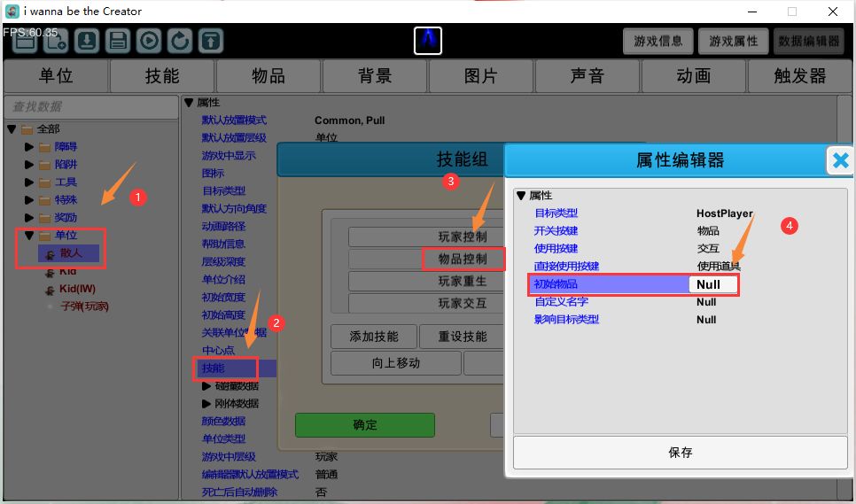The height and width of the screenshot is (504, 856).
Task: Open the 游戏属性 button
Action: 733,42
